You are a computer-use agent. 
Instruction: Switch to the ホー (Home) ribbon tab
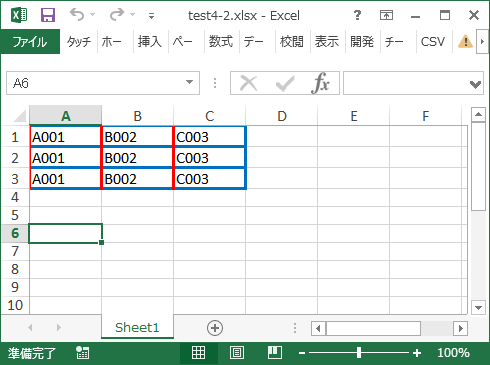112,42
